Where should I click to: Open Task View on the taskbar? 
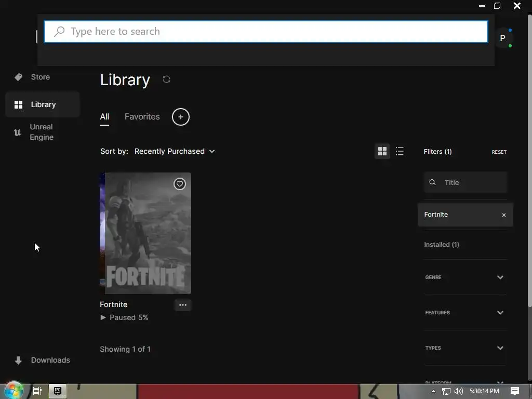(37, 391)
